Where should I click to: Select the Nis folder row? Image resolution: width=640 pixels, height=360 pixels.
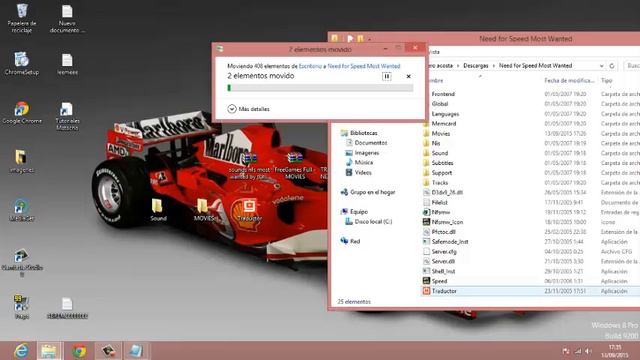pyautogui.click(x=531, y=143)
